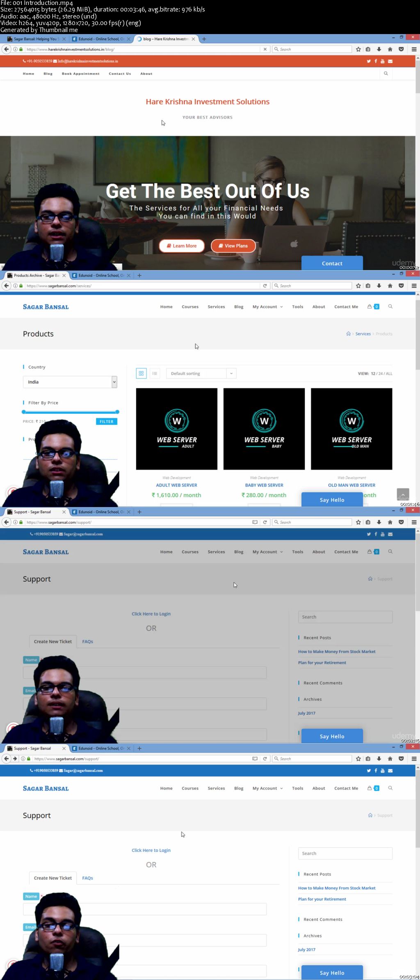The height and width of the screenshot is (980, 420).
Task: Select 24 in the VIEW count options
Action: click(381, 374)
